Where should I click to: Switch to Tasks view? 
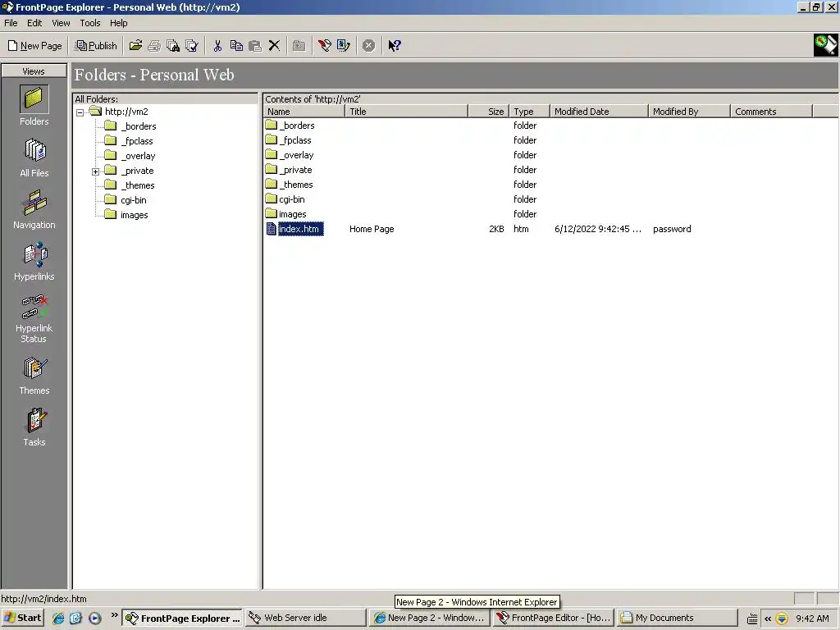click(34, 427)
